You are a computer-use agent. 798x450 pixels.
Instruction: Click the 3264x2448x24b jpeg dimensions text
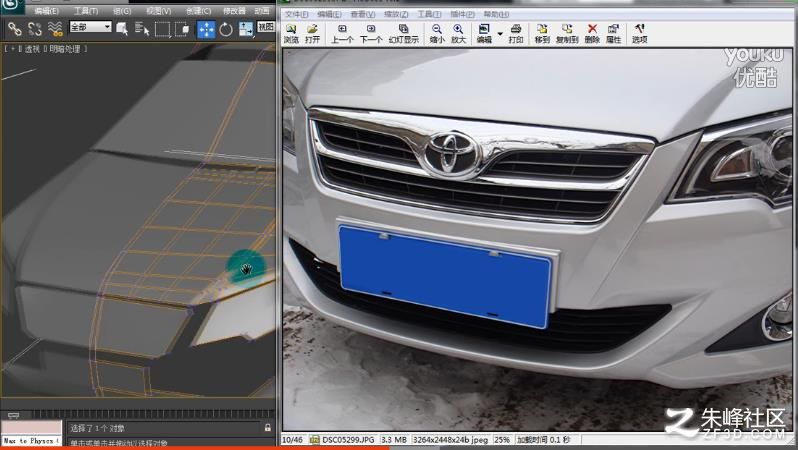[x=450, y=439]
